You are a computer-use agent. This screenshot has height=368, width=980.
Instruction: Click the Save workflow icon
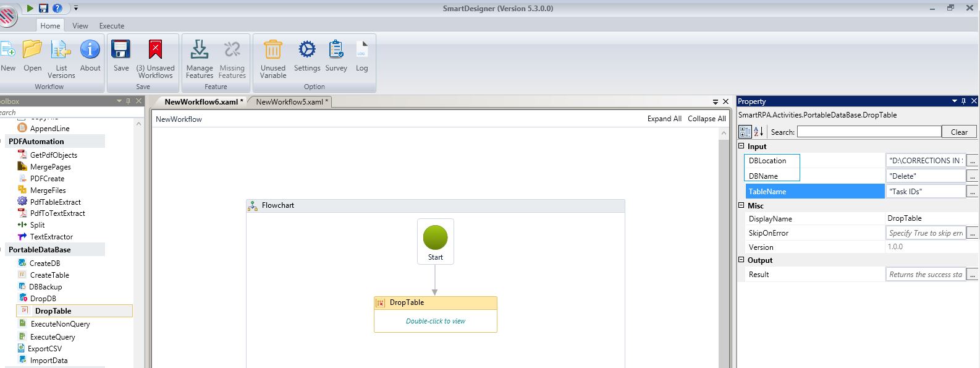tap(121, 51)
